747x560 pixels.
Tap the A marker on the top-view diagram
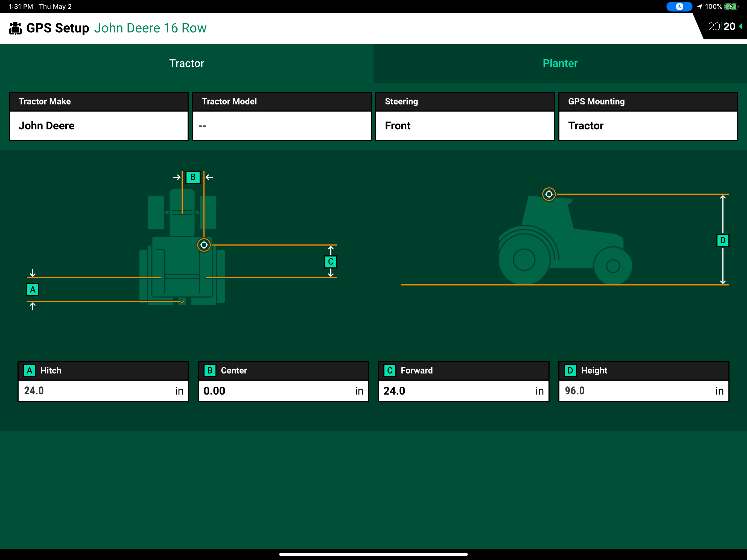coord(33,290)
